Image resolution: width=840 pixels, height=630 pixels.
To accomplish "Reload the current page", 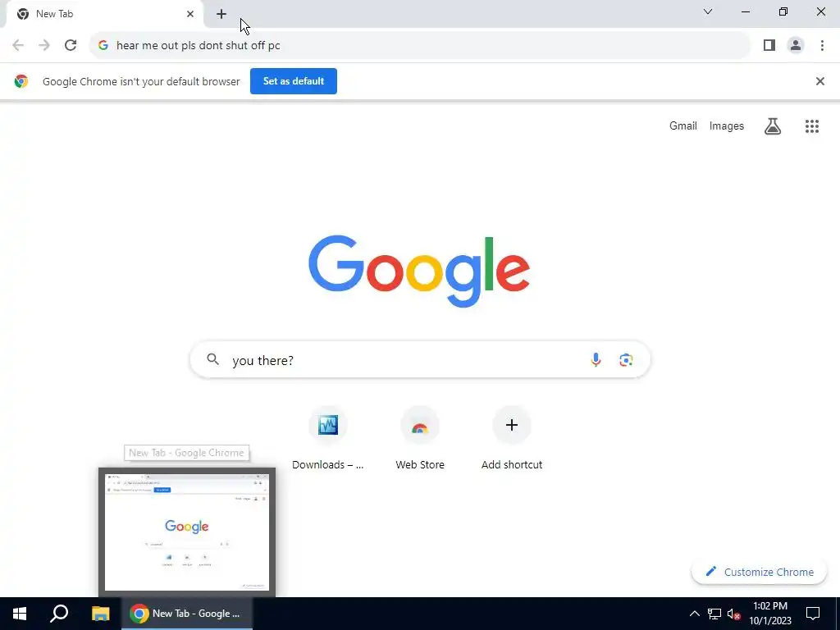I will (71, 45).
